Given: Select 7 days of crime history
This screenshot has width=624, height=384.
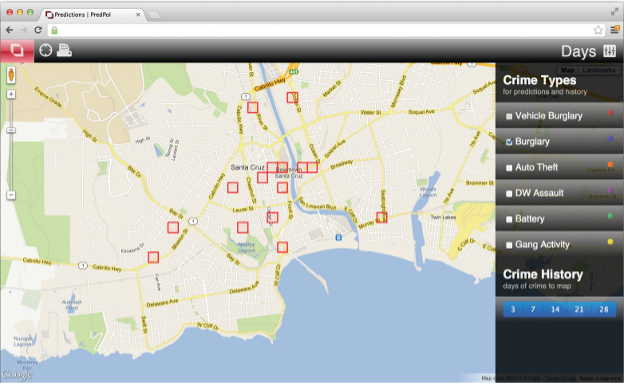Looking at the screenshot, I should [533, 309].
